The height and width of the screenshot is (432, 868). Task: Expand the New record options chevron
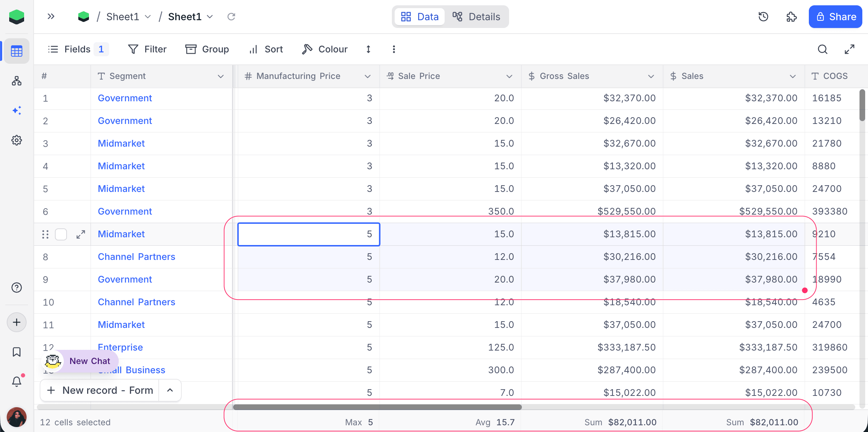tap(170, 390)
